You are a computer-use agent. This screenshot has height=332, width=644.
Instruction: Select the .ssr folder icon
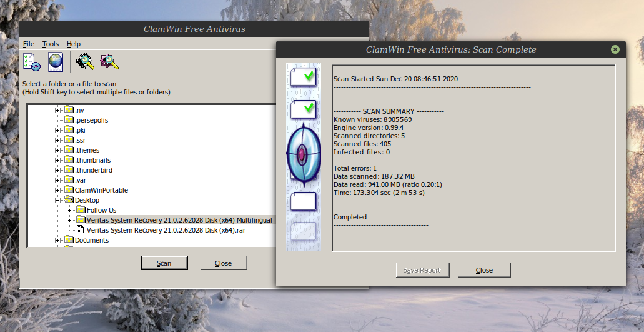click(x=69, y=139)
